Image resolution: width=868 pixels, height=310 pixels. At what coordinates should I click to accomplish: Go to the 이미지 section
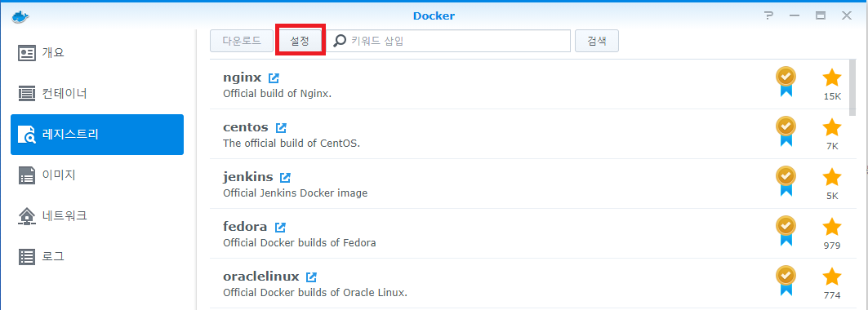point(97,175)
